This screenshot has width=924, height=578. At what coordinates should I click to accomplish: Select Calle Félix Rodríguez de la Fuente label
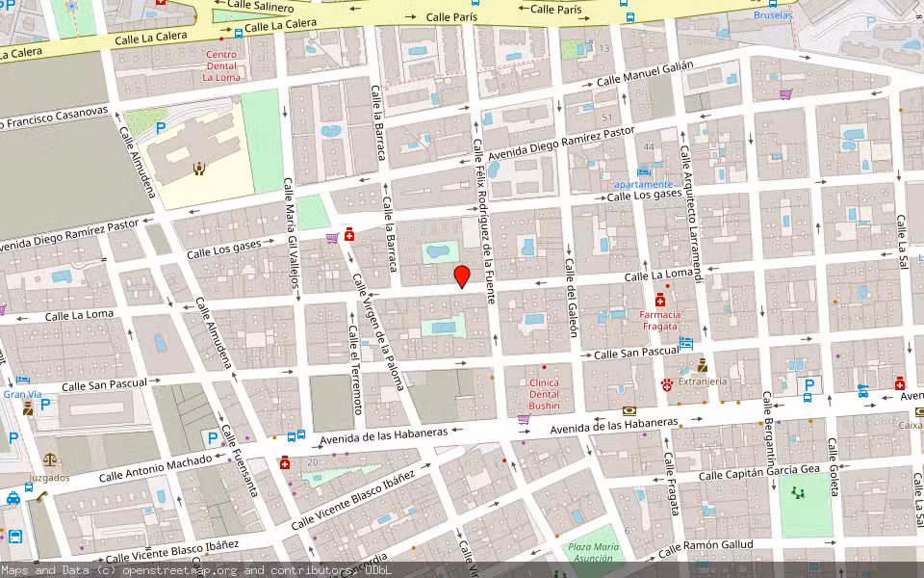pos(482,221)
